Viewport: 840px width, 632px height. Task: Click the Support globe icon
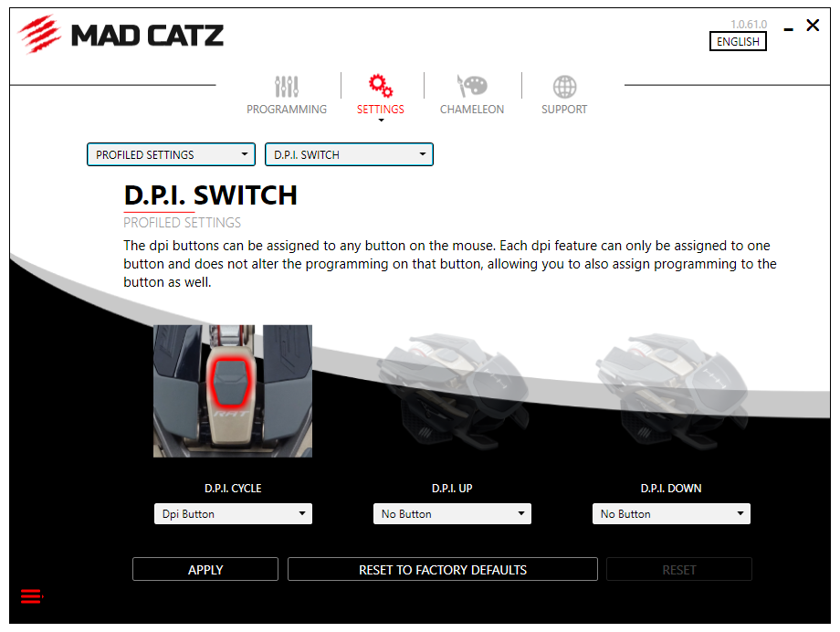(x=564, y=87)
